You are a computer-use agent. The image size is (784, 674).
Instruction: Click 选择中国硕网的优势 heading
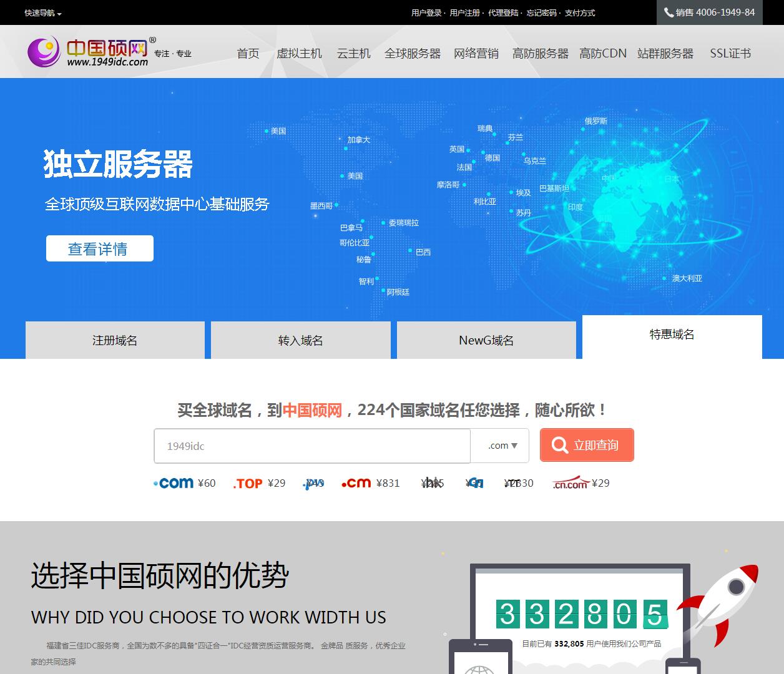[x=160, y=575]
